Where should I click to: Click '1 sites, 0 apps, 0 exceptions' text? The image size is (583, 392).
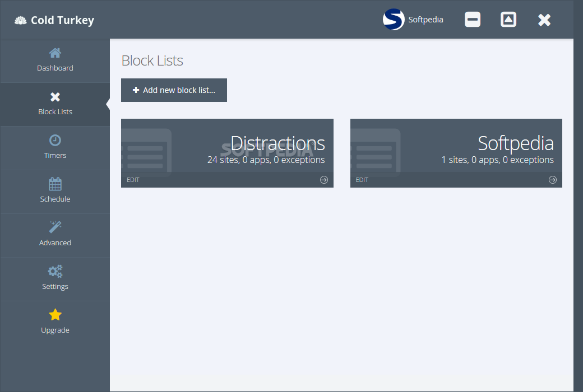[x=497, y=160]
